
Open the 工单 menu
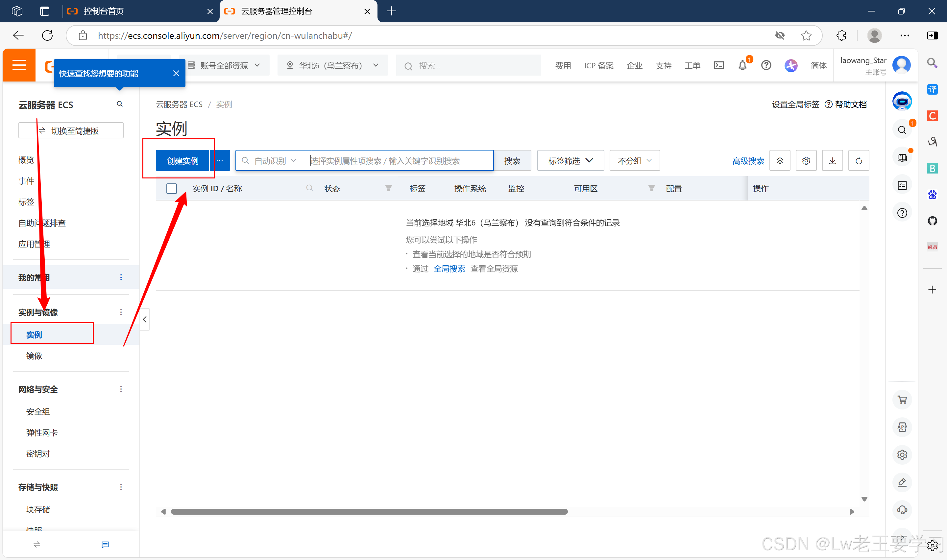tap(692, 66)
